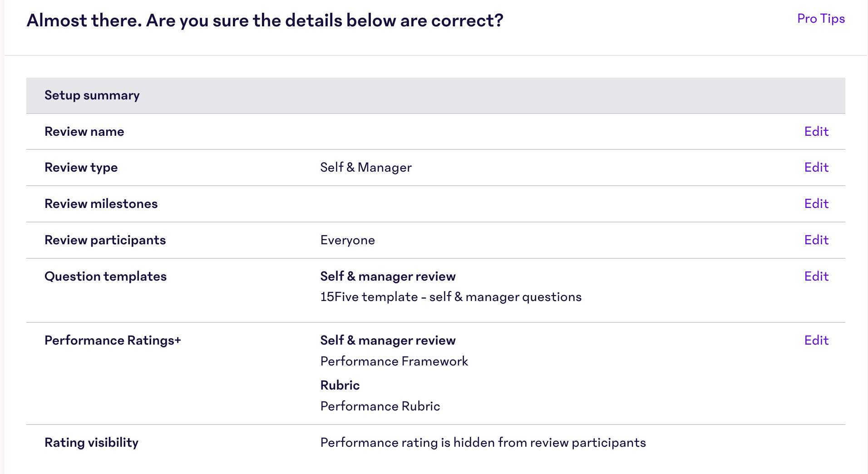Select the 'Performance Framework' text

394,361
